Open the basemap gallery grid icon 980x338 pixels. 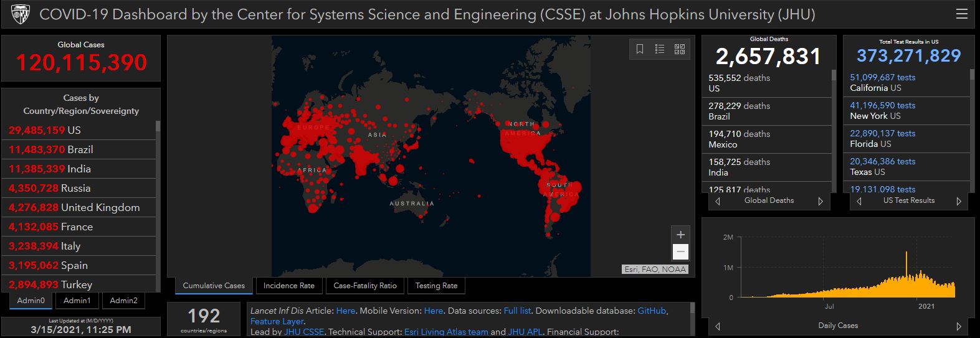click(680, 49)
